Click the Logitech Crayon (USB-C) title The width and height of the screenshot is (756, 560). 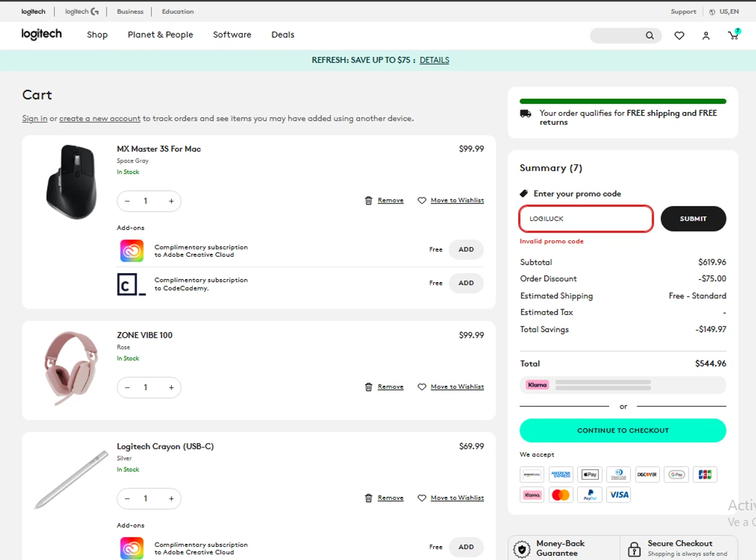pyautogui.click(x=165, y=447)
